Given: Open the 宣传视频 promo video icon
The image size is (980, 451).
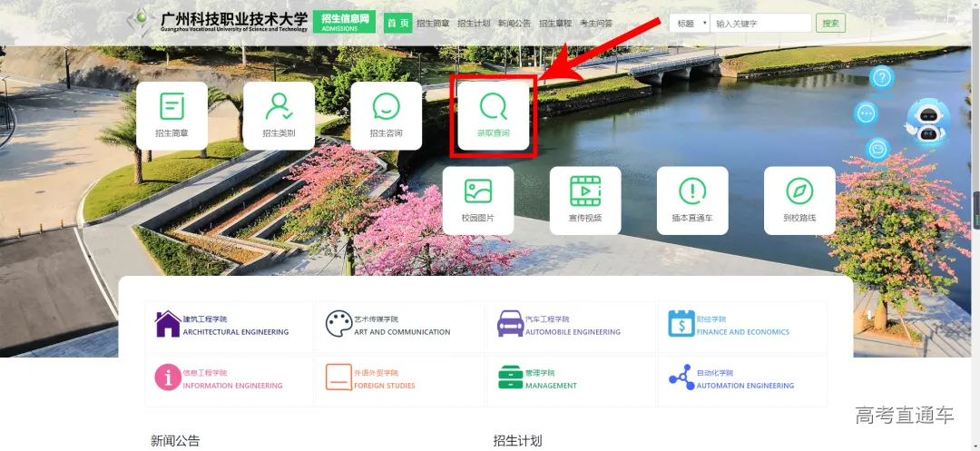Looking at the screenshot, I should click(x=585, y=192).
